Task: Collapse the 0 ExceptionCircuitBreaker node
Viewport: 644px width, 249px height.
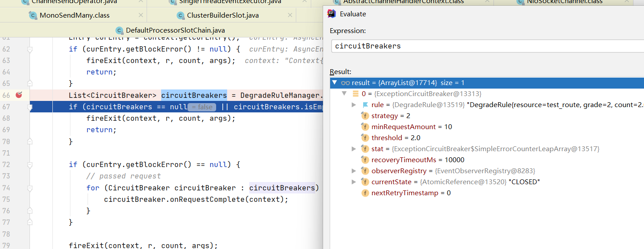Action: click(344, 94)
